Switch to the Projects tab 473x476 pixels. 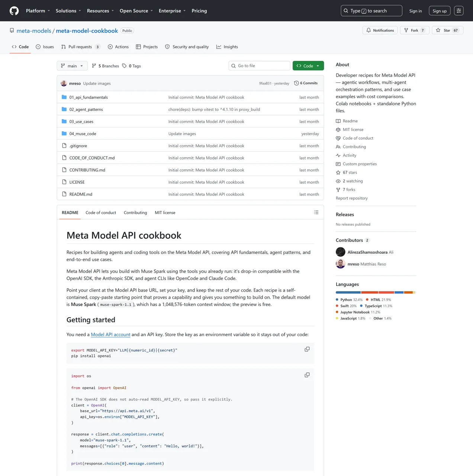pyautogui.click(x=147, y=47)
